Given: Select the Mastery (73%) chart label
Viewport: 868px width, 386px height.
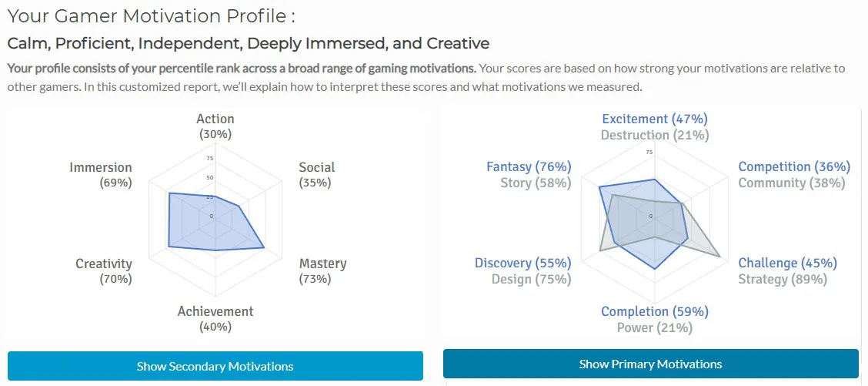Looking at the screenshot, I should [322, 271].
